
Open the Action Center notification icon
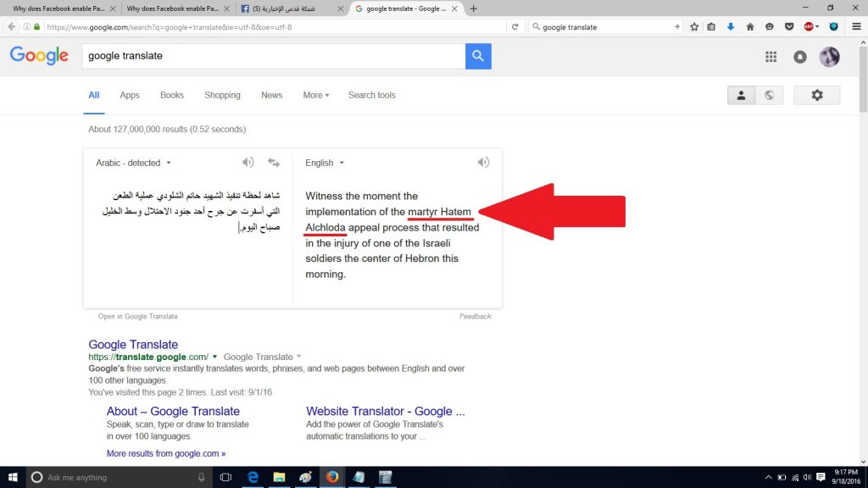tap(821, 477)
